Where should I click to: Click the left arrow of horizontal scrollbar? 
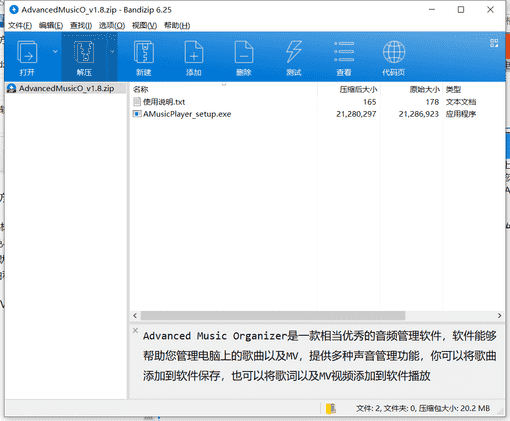point(135,315)
